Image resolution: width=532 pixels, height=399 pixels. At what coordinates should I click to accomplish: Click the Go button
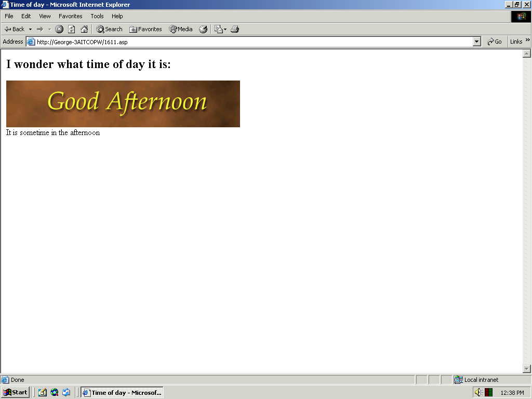pos(495,42)
